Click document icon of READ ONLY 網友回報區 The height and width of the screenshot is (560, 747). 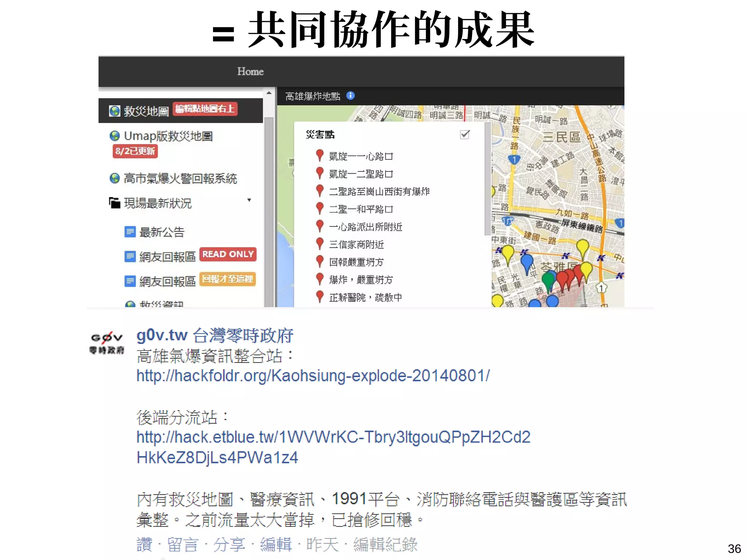(x=130, y=257)
